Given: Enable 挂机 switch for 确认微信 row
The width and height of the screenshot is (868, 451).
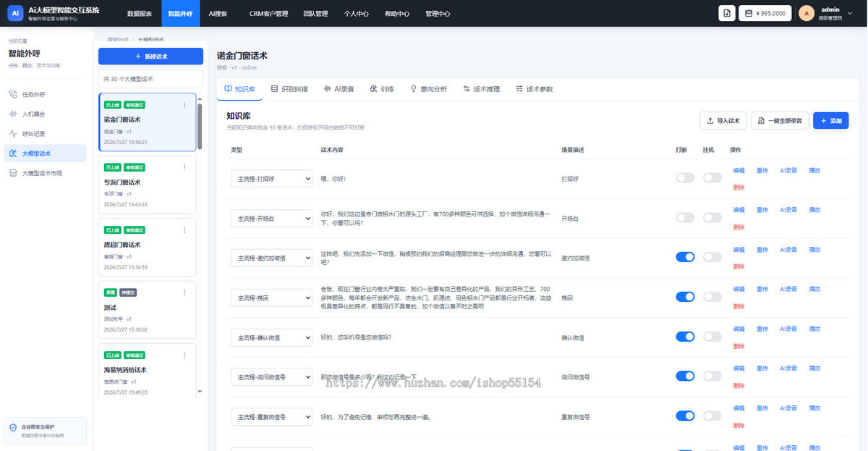Looking at the screenshot, I should (712, 337).
